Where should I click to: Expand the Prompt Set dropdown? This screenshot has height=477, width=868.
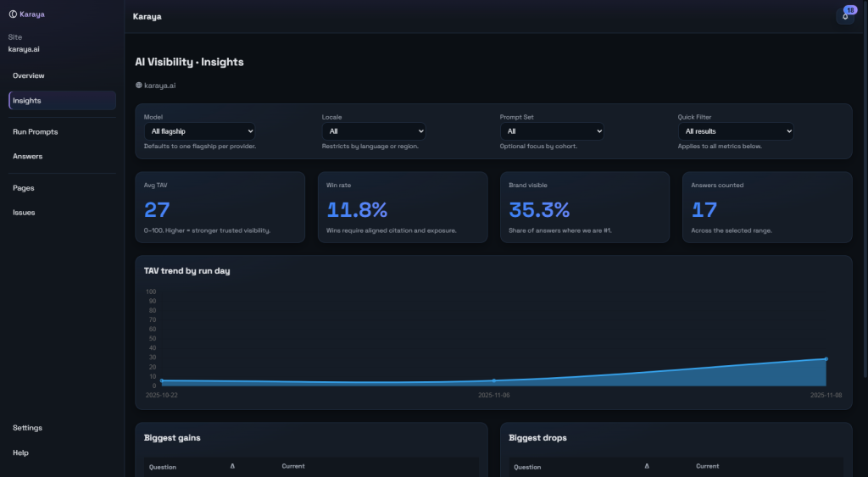click(x=552, y=131)
